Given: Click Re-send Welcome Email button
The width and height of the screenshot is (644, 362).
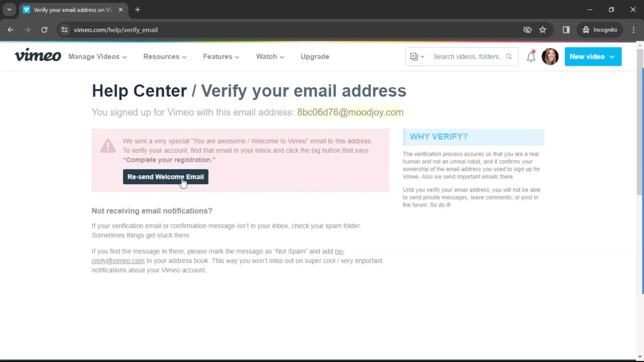Looking at the screenshot, I should click(x=165, y=177).
